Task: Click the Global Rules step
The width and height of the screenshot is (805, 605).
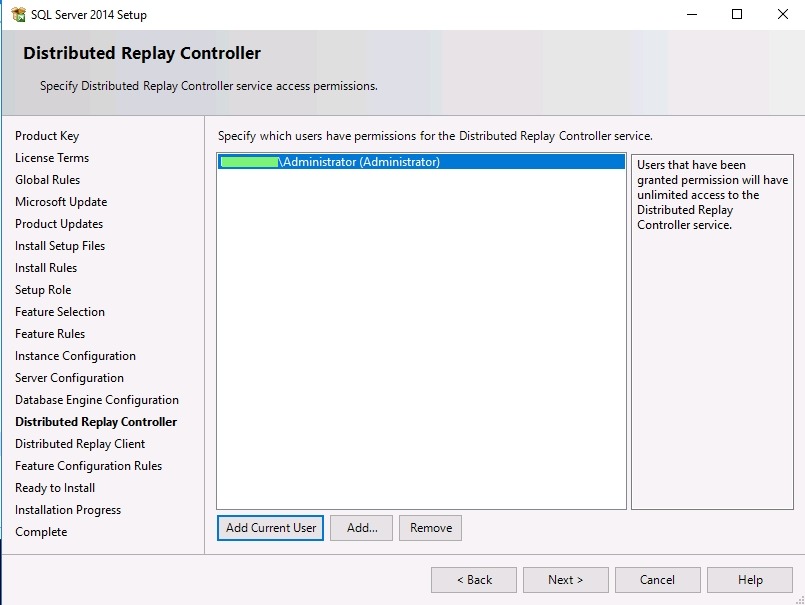Action: coord(47,180)
